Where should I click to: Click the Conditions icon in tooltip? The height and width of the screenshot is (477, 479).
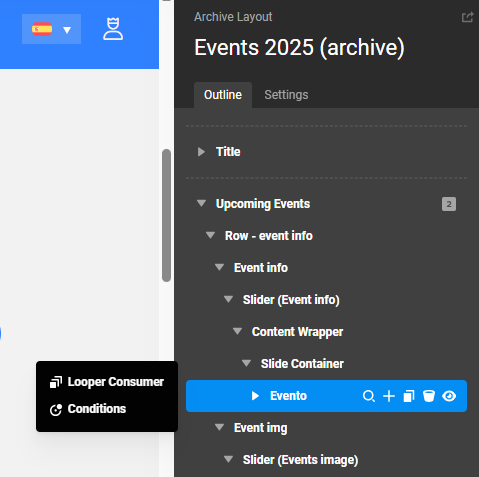[56, 410]
